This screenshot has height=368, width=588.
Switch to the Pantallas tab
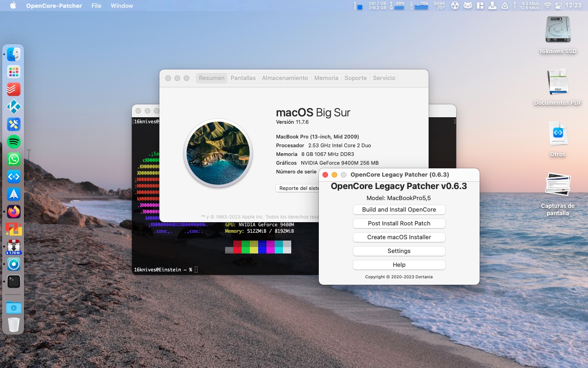click(243, 78)
